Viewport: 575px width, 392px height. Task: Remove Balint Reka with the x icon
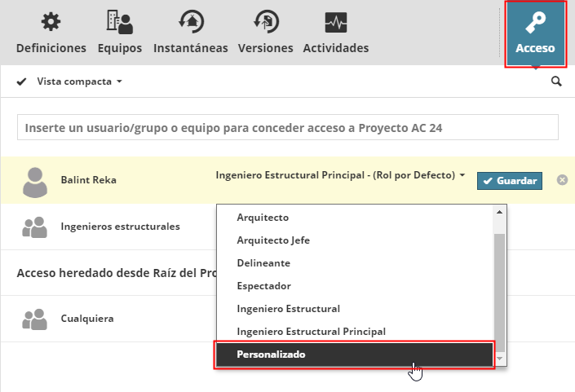tap(562, 179)
